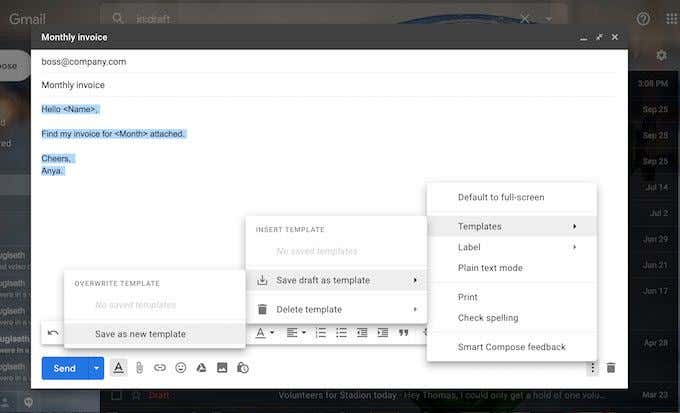Image resolution: width=680 pixels, height=413 pixels.
Task: Click the insert link icon
Action: (x=160, y=368)
